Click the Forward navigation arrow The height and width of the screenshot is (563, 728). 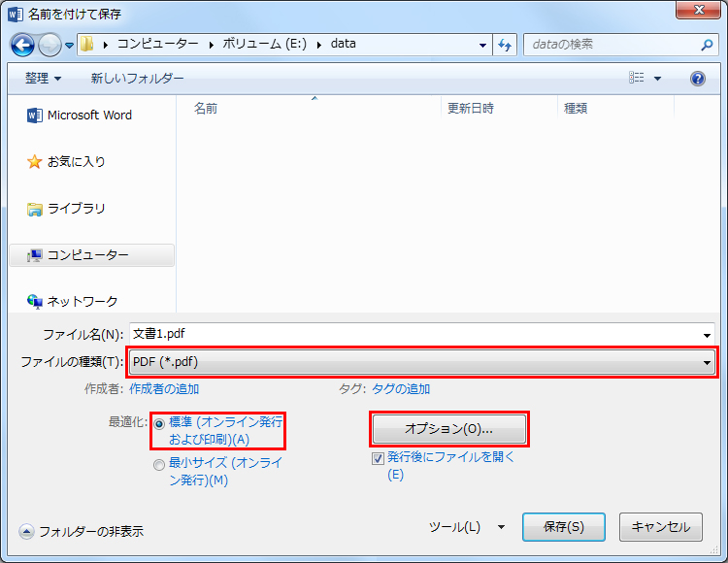[x=50, y=45]
